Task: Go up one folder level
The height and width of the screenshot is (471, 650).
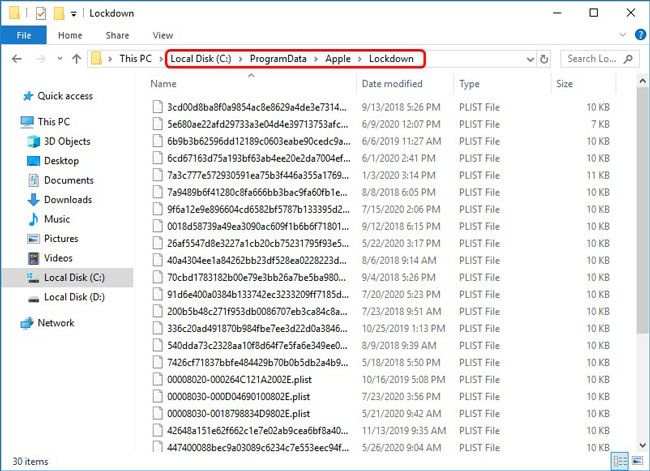Action: tap(76, 59)
